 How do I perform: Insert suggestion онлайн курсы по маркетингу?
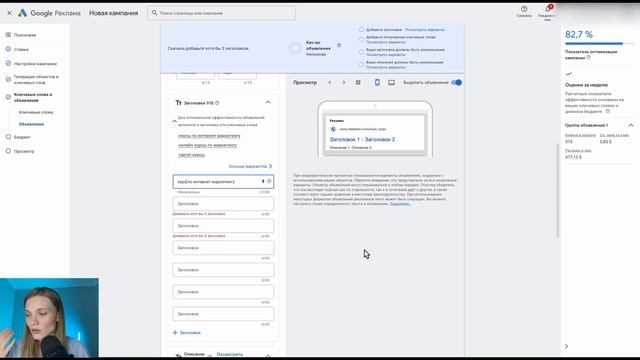207,145
